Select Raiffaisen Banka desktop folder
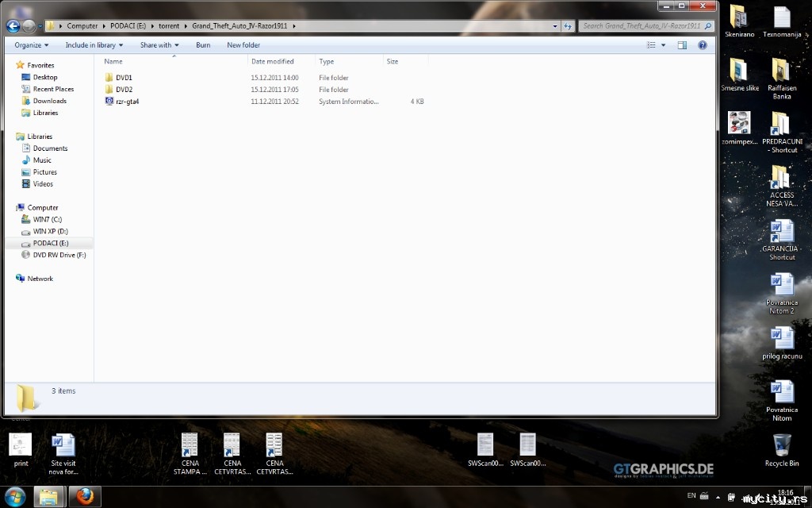The height and width of the screenshot is (508, 812). coord(782,79)
